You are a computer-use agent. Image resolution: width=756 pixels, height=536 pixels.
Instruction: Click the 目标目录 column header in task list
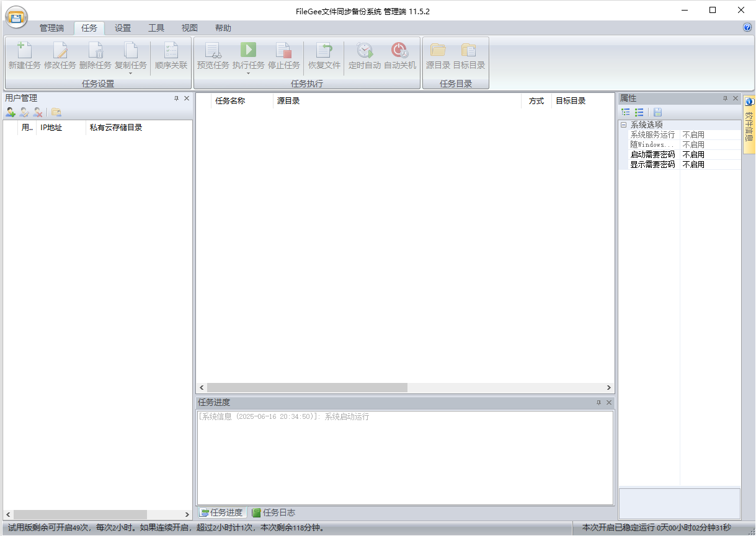tap(582, 101)
